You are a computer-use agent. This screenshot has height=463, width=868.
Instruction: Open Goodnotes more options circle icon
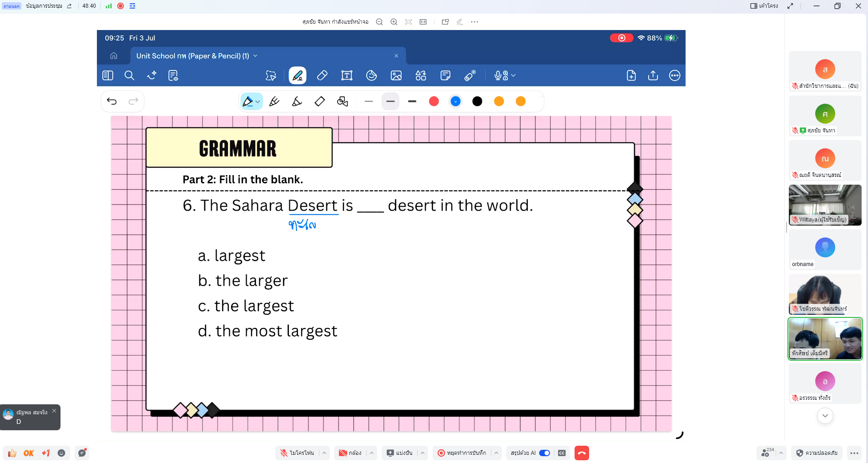(x=675, y=75)
